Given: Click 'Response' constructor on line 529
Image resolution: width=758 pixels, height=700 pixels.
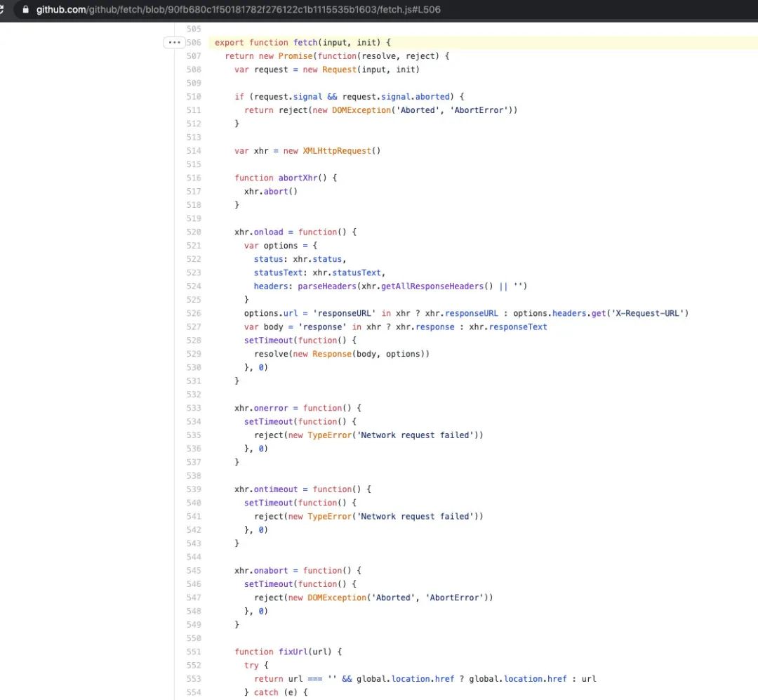Looking at the screenshot, I should pos(331,354).
